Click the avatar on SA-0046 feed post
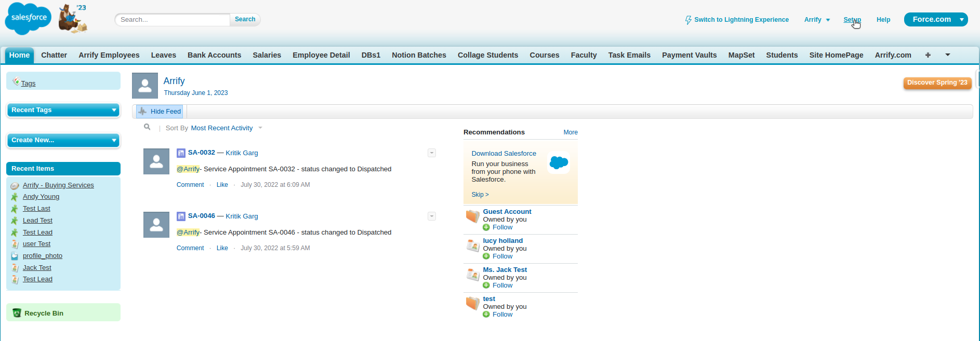Image resolution: width=980 pixels, height=341 pixels. click(x=156, y=225)
